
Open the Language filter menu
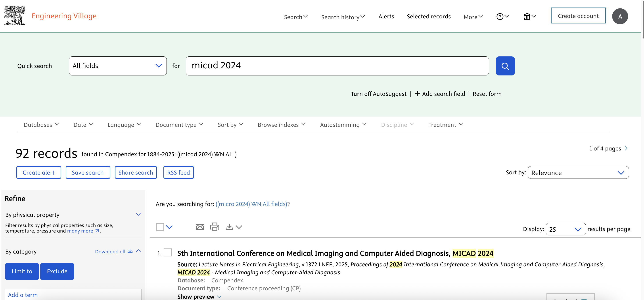(124, 125)
